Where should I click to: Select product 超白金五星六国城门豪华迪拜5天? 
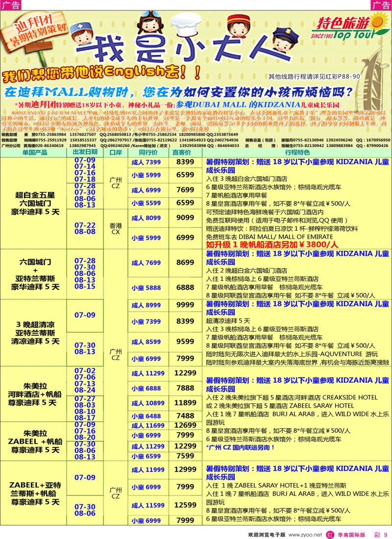point(35,203)
